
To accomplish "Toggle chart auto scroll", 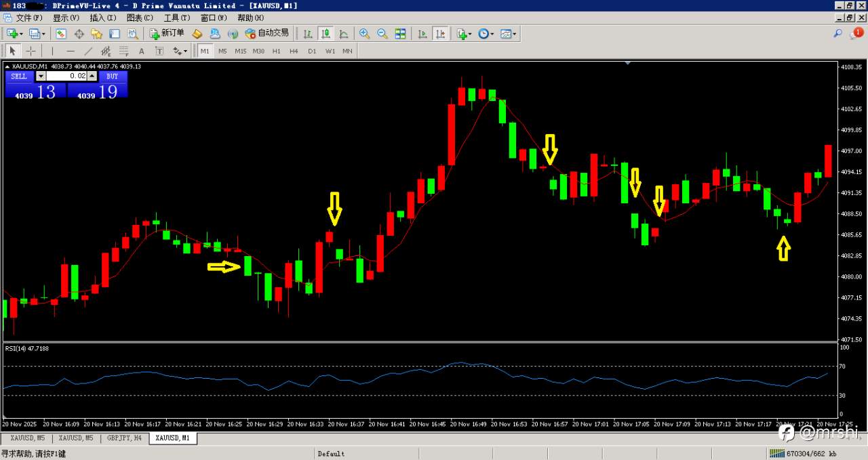I will [x=422, y=33].
